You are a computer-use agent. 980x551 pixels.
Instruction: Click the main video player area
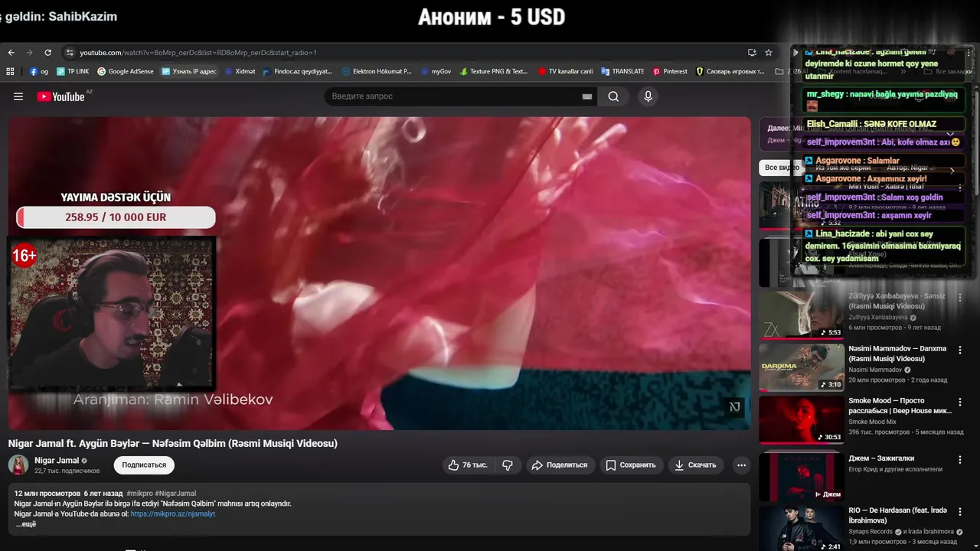click(379, 273)
